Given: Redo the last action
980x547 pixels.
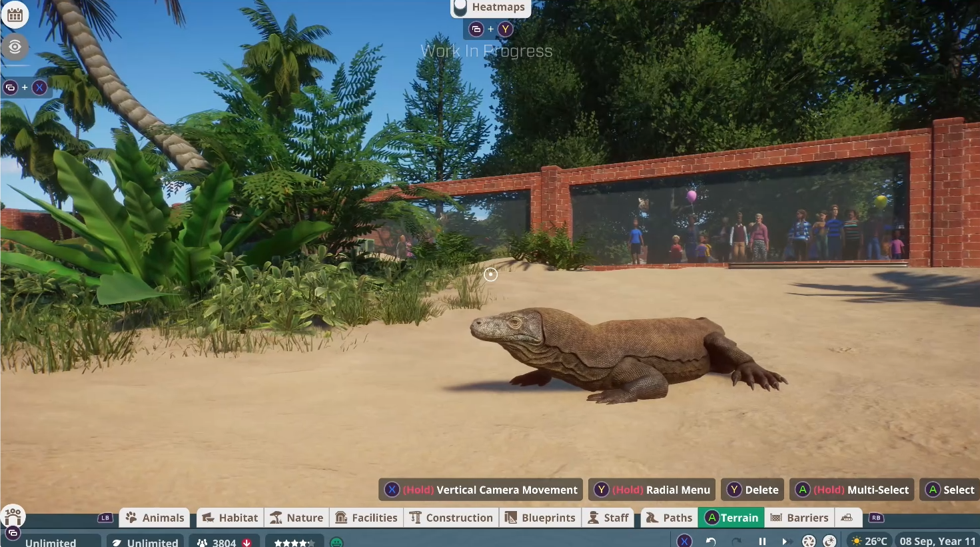Looking at the screenshot, I should click(x=736, y=542).
